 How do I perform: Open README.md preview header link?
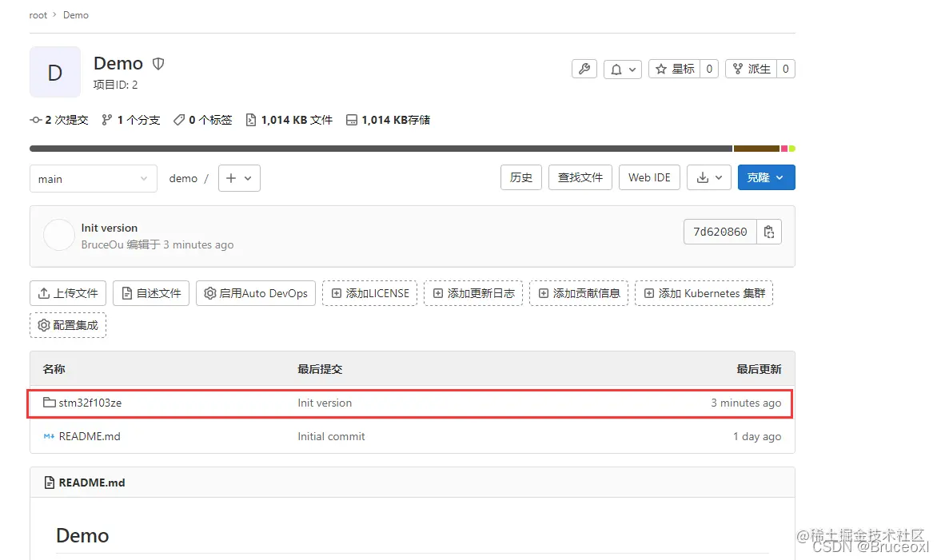coord(92,483)
